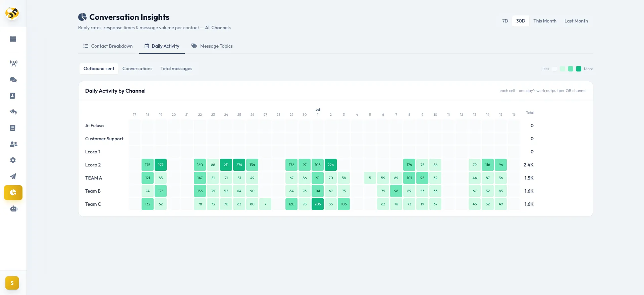Click the Team B cell showing 141

(x=318, y=191)
